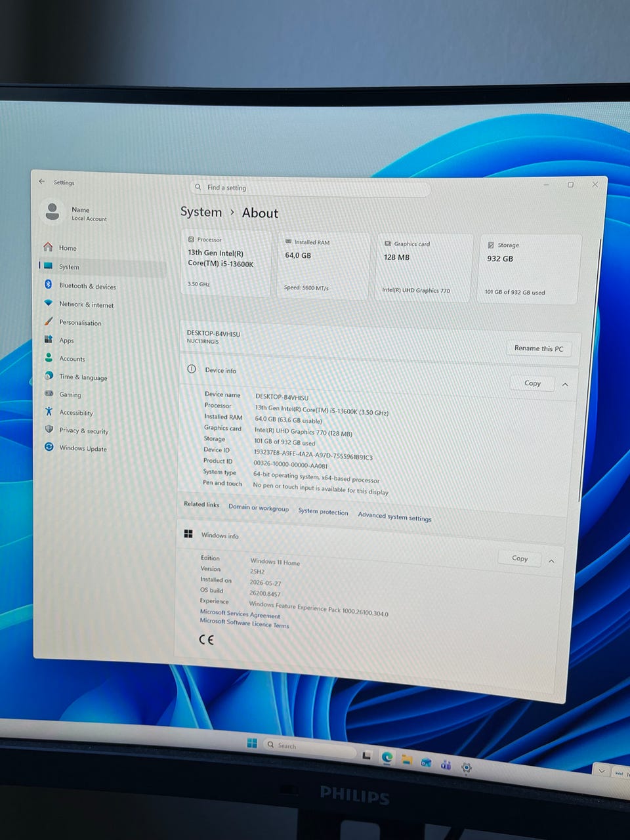Screen dimensions: 630x840
Task: Click the Device ID value text
Action: tap(313, 455)
